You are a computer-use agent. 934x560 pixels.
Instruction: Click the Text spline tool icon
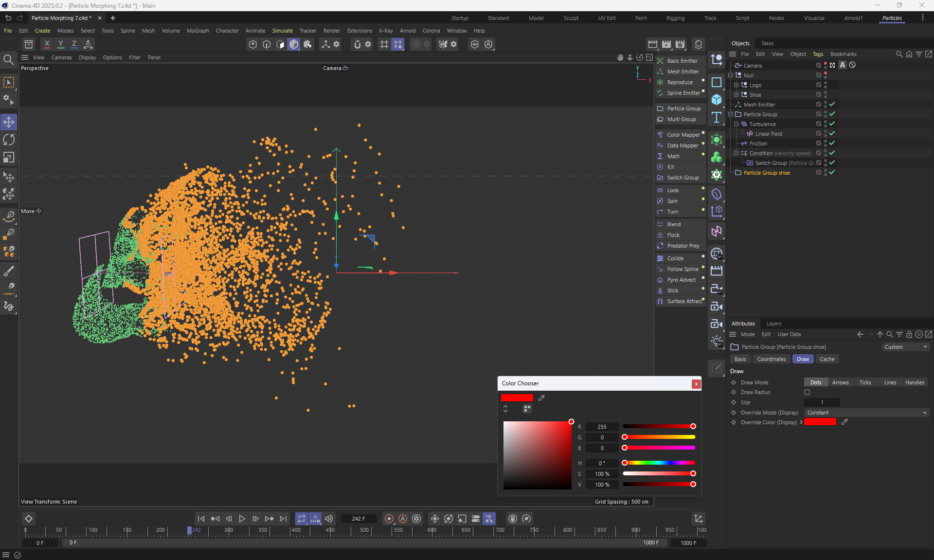(717, 117)
